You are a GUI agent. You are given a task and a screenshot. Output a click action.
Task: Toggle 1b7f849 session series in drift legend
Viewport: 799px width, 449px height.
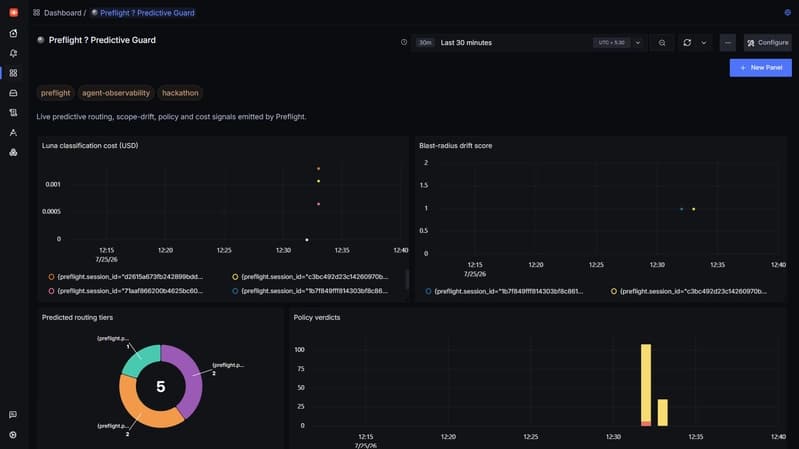(x=504, y=292)
